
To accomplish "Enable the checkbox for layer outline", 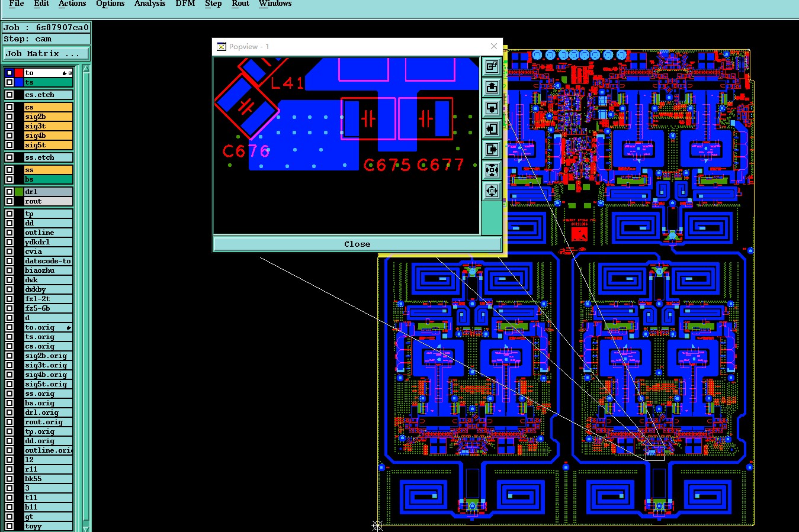I will pos(9,233).
